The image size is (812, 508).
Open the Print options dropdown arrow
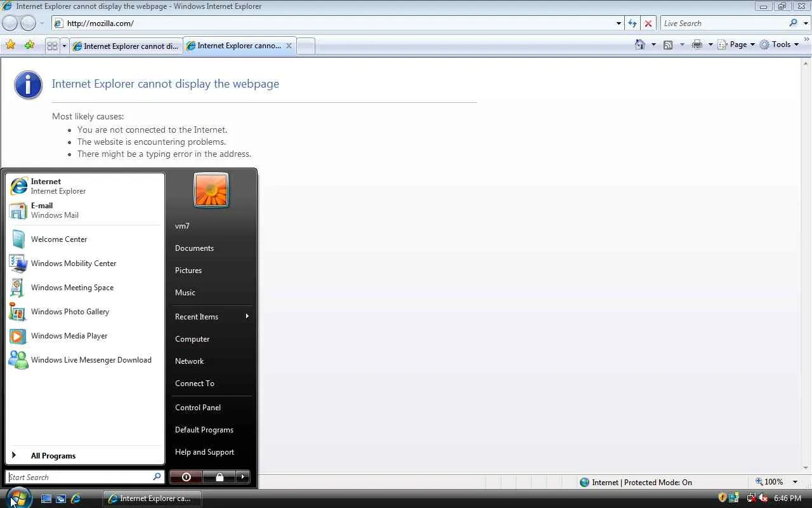pyautogui.click(x=710, y=44)
